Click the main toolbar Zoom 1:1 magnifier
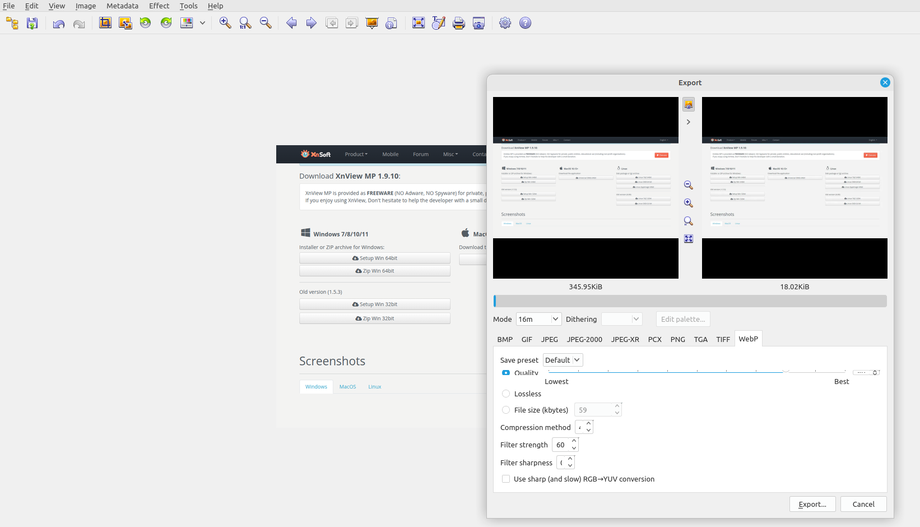Screen dimensions: 920x527 [245, 23]
